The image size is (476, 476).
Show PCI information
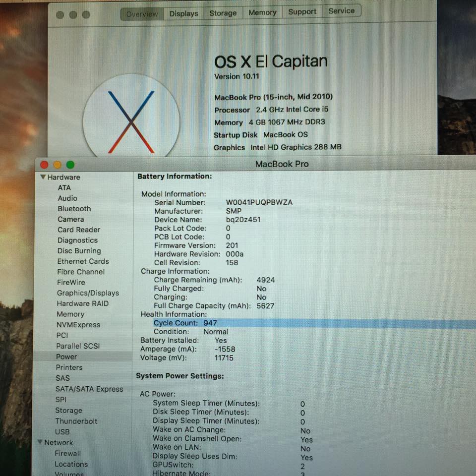pyautogui.click(x=62, y=336)
